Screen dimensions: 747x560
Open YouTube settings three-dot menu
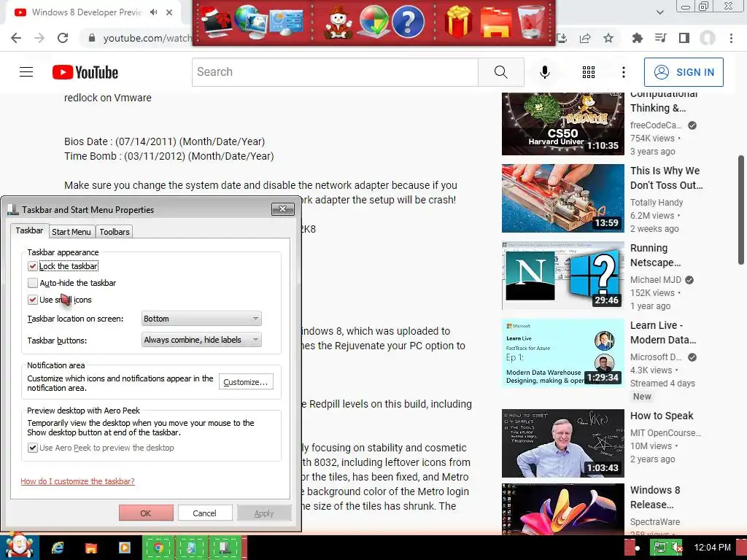pos(624,72)
